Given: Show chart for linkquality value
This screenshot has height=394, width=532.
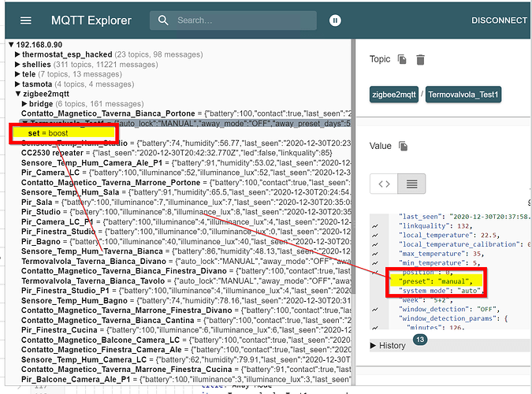Looking at the screenshot, I should pyautogui.click(x=375, y=228).
